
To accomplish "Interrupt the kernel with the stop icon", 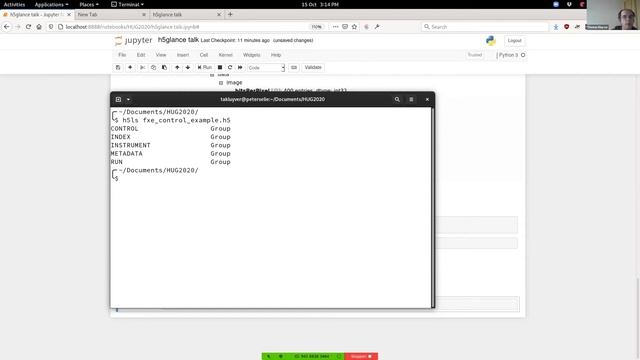I will (x=220, y=67).
